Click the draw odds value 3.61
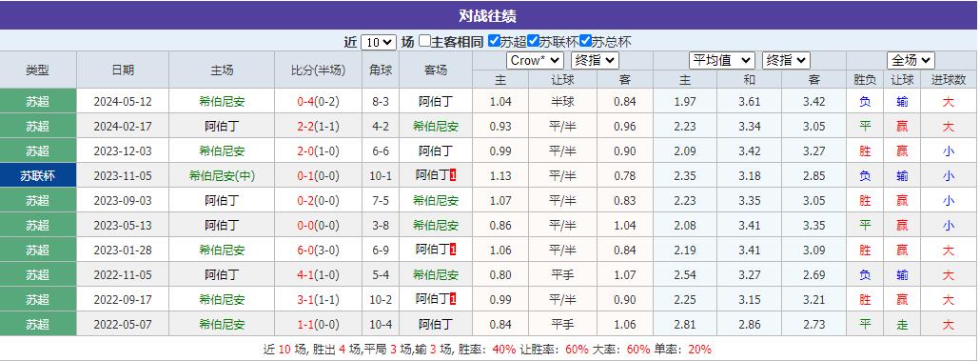 pos(750,102)
